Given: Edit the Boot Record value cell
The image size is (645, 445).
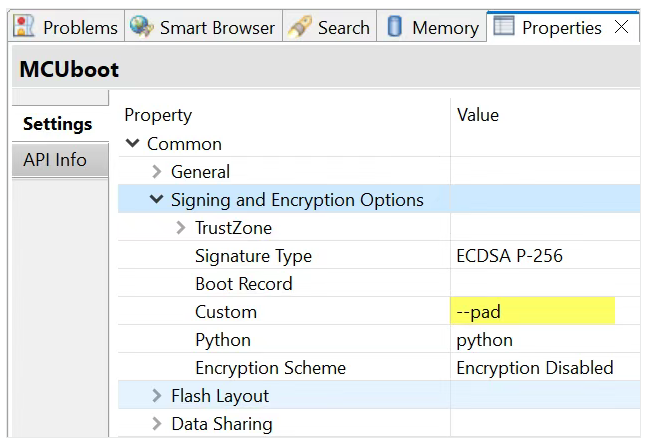Looking at the screenshot, I should (545, 283).
